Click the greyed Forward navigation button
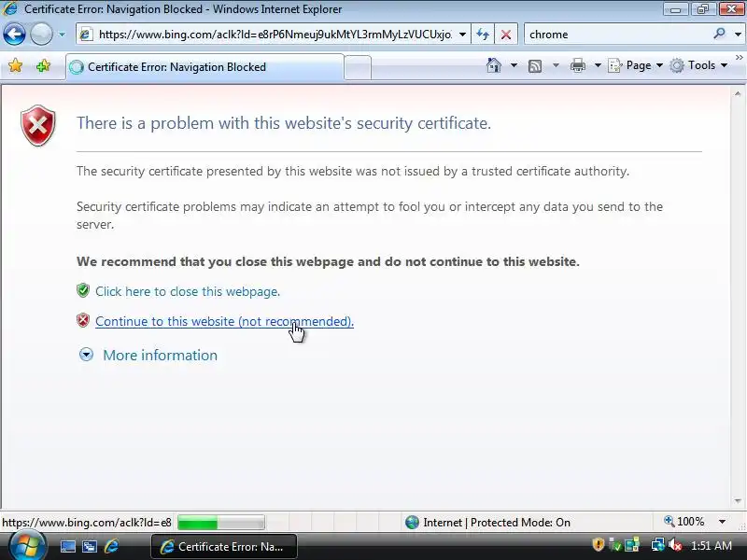747x560 pixels. (x=41, y=35)
